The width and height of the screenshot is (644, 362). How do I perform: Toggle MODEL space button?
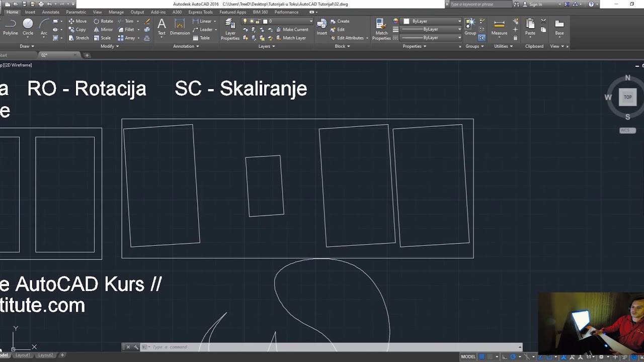[x=468, y=356]
